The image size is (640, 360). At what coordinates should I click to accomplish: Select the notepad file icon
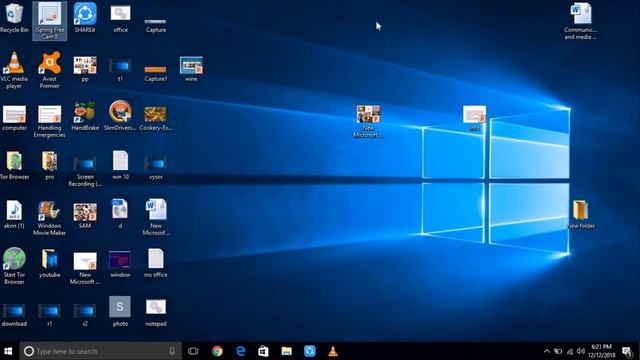tap(156, 313)
